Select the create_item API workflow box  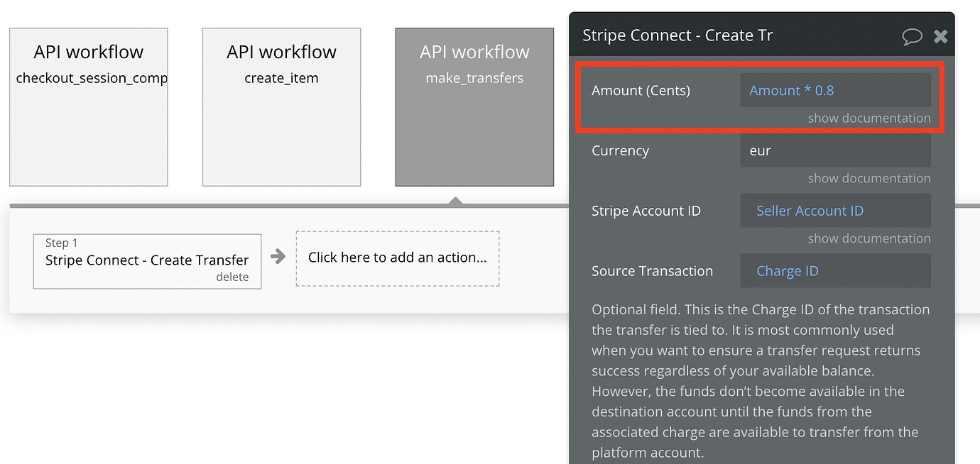282,107
